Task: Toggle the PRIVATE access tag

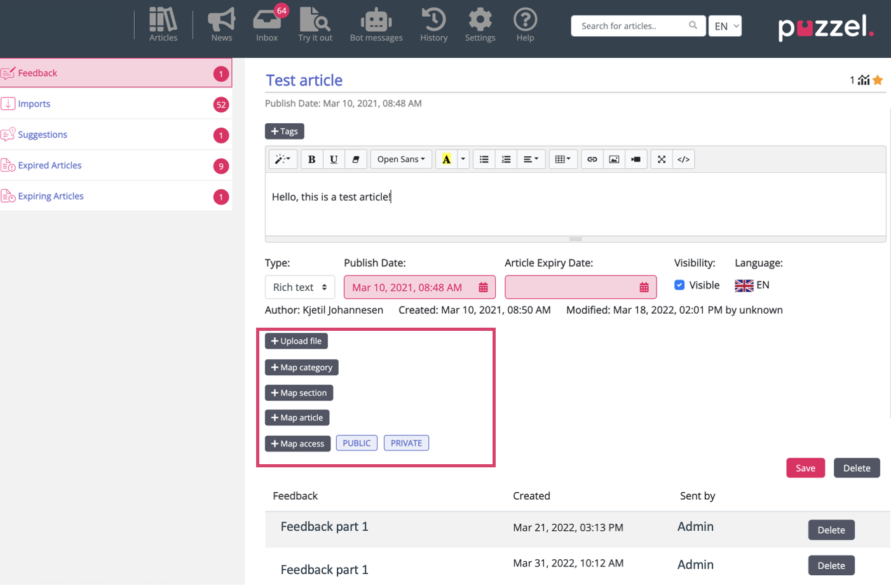Action: click(x=406, y=443)
